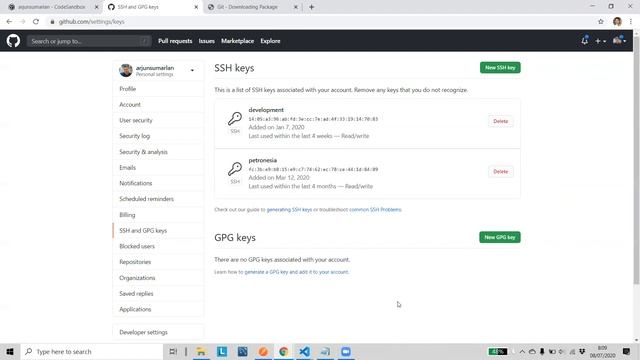Open Account settings
Image resolution: width=640 pixels, height=360 pixels.
click(x=158, y=104)
